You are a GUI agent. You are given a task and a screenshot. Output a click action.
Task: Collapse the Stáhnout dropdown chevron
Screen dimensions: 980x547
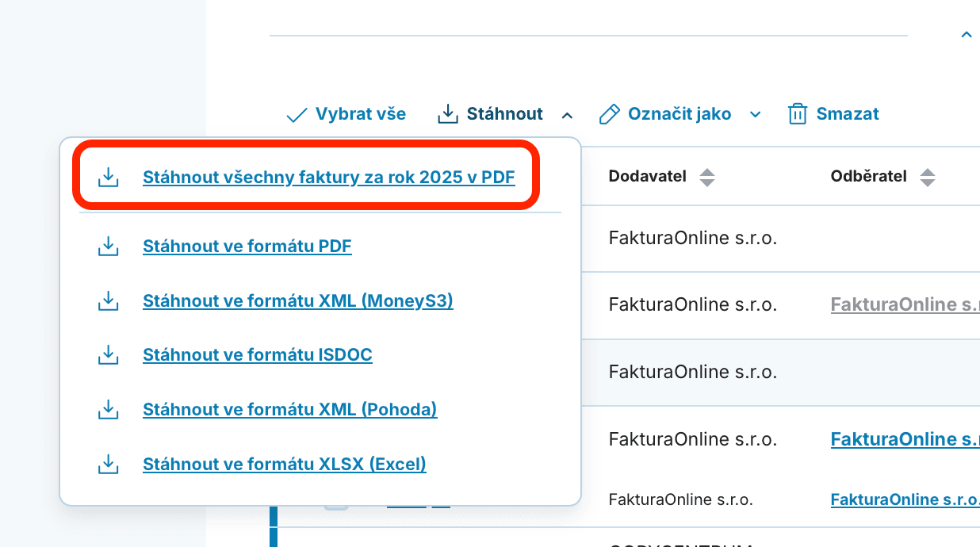(567, 115)
